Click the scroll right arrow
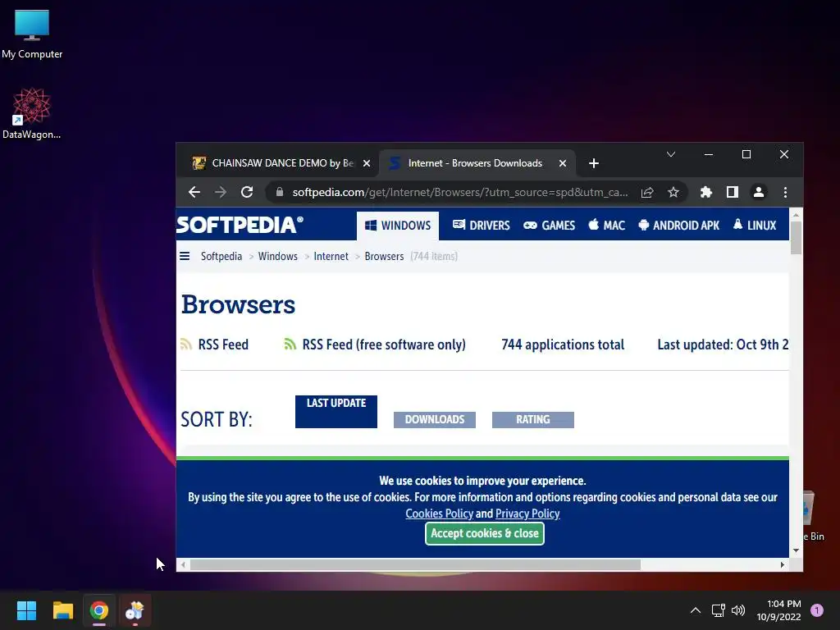 point(783,564)
